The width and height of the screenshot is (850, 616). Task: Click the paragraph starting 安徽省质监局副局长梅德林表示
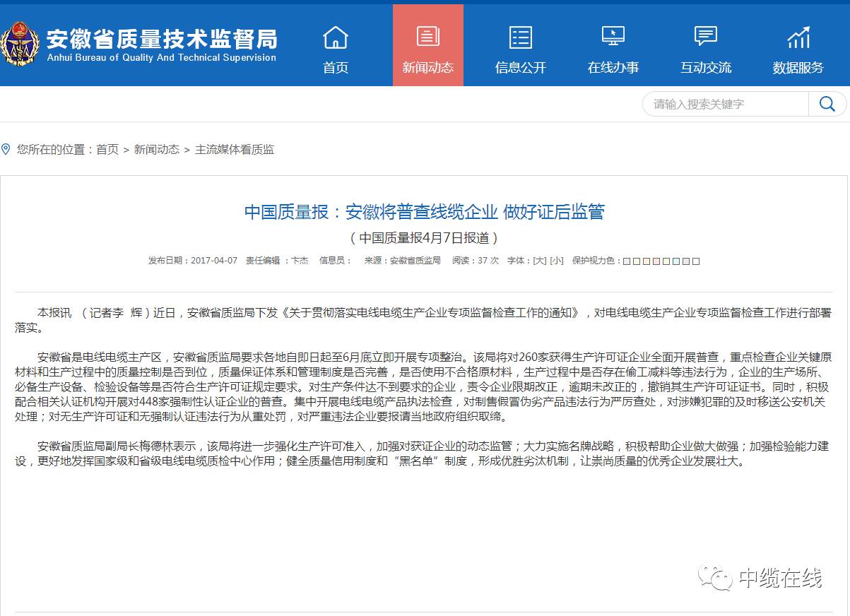coord(424,454)
